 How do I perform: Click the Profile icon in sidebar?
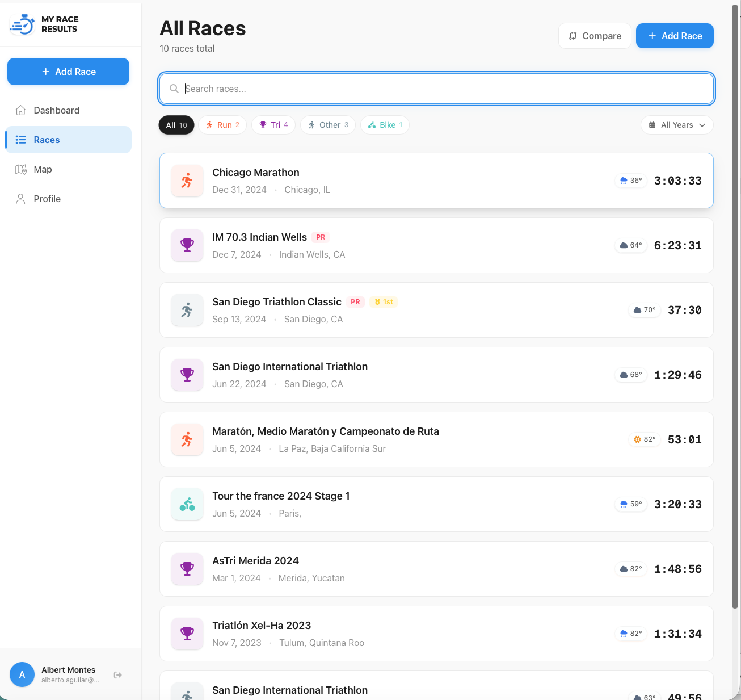(20, 199)
